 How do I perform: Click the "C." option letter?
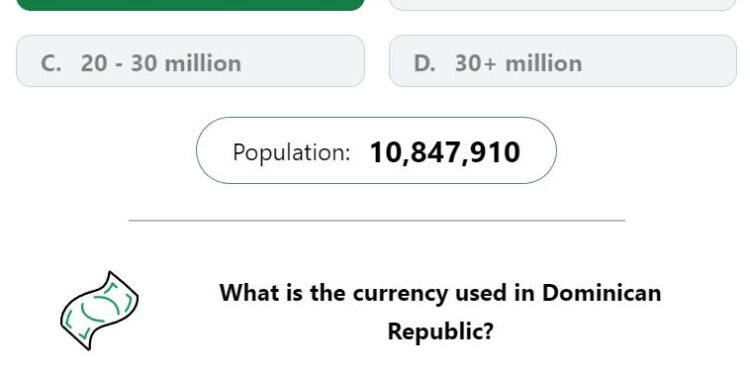pos(51,63)
